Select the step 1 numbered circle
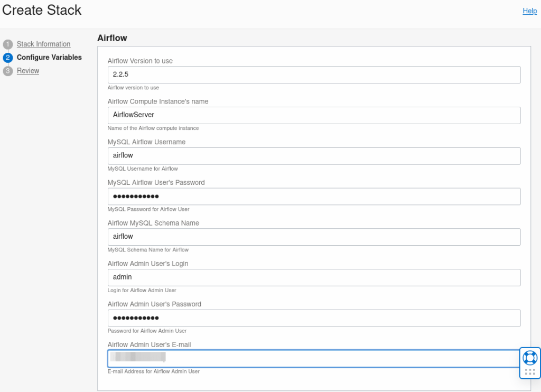Image resolution: width=541 pixels, height=392 pixels. pyautogui.click(x=8, y=44)
